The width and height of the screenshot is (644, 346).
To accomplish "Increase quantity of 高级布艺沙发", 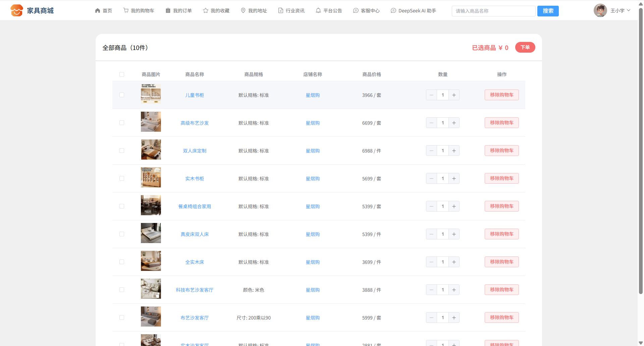I will pyautogui.click(x=454, y=123).
